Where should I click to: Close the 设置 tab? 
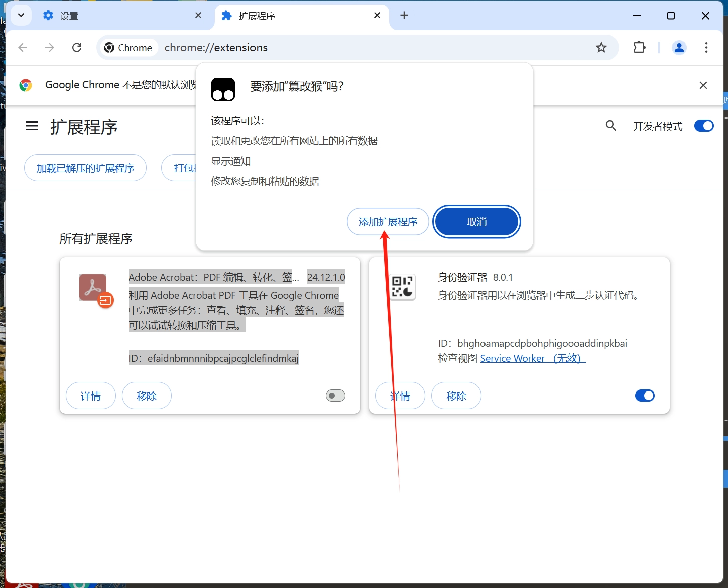(198, 16)
